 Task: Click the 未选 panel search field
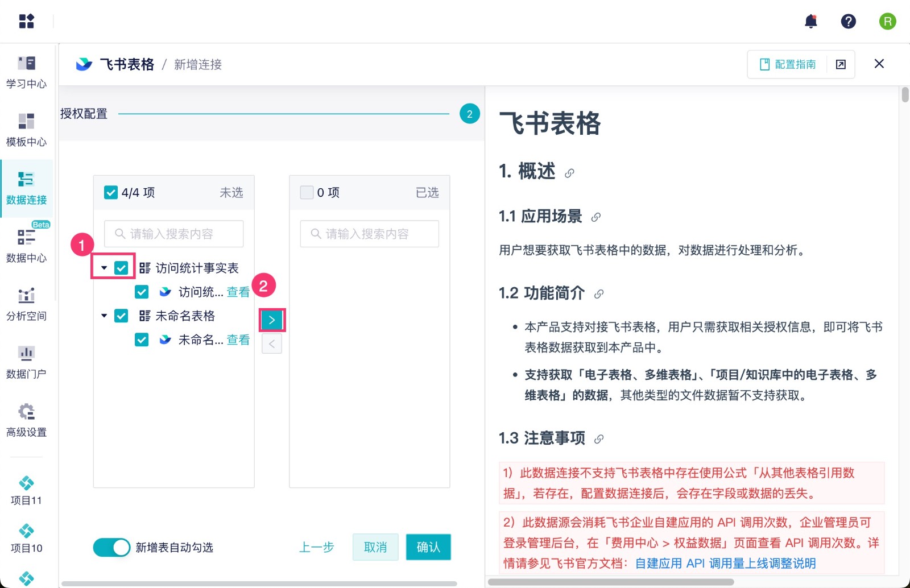click(x=174, y=234)
